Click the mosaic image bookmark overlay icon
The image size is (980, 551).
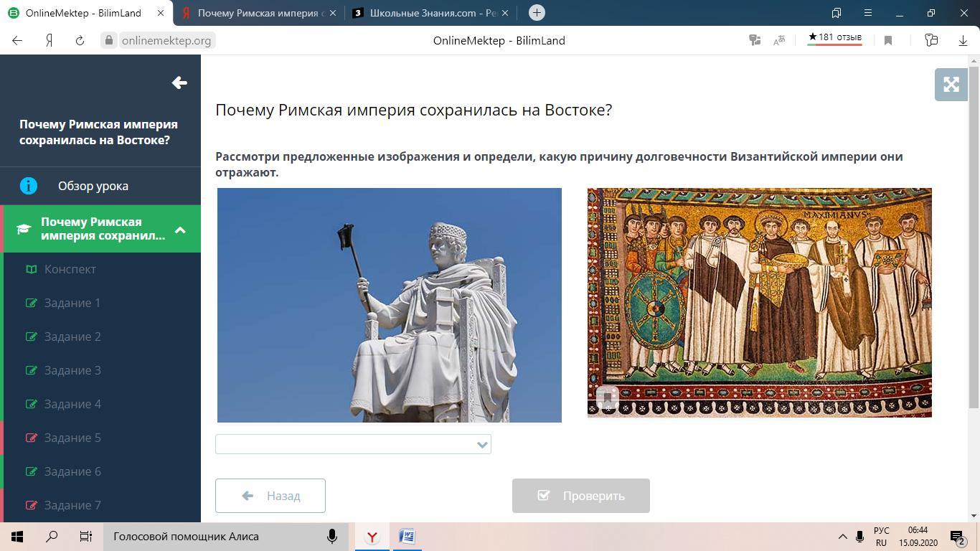607,398
